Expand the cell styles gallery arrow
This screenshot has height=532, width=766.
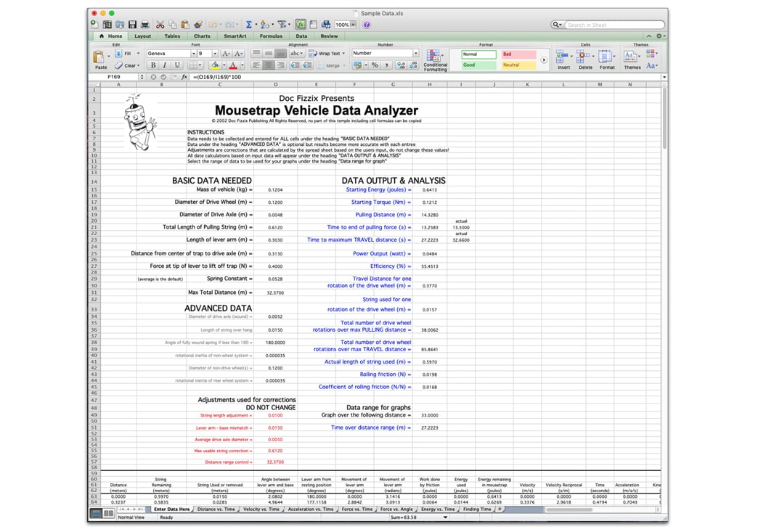pyautogui.click(x=544, y=60)
